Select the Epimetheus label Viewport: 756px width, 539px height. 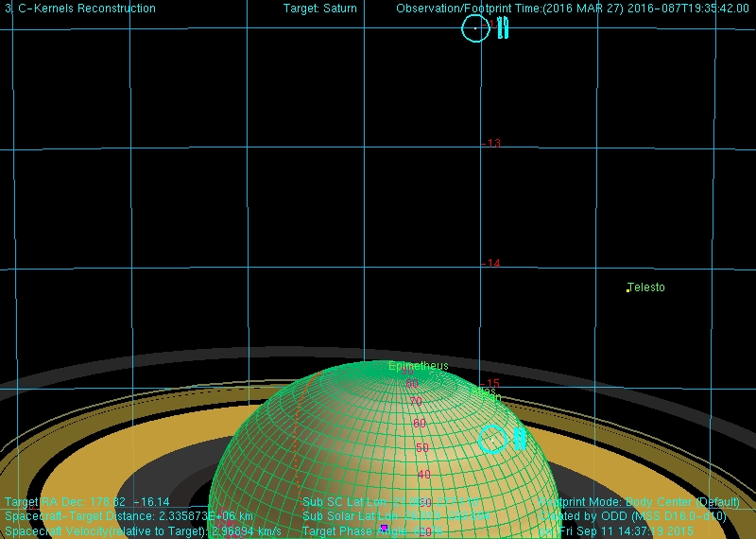[x=419, y=366]
